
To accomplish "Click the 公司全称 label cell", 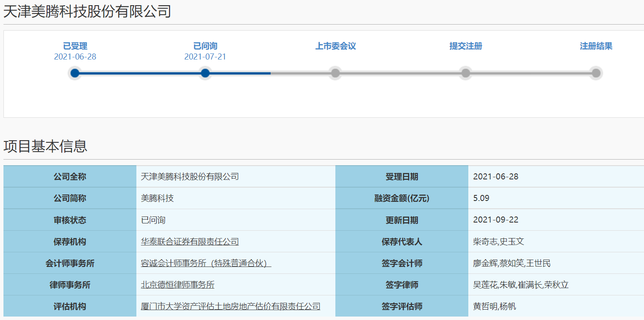I will click(70, 177).
